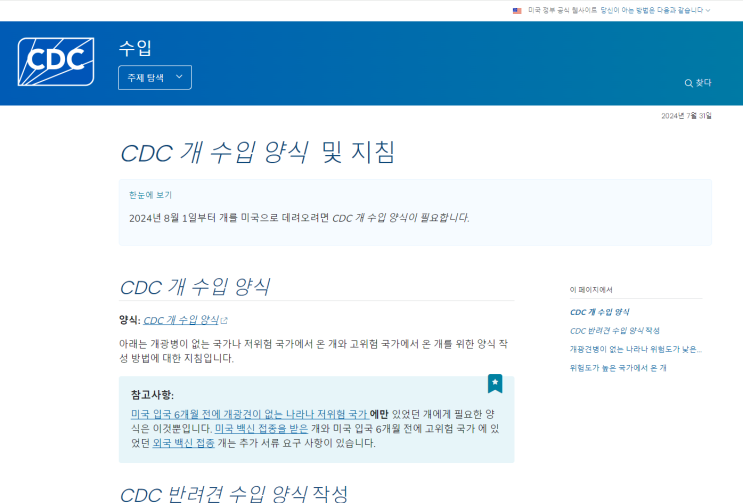Open the CDC 개 수입 양식 link
The image size is (743, 503).
point(181,320)
